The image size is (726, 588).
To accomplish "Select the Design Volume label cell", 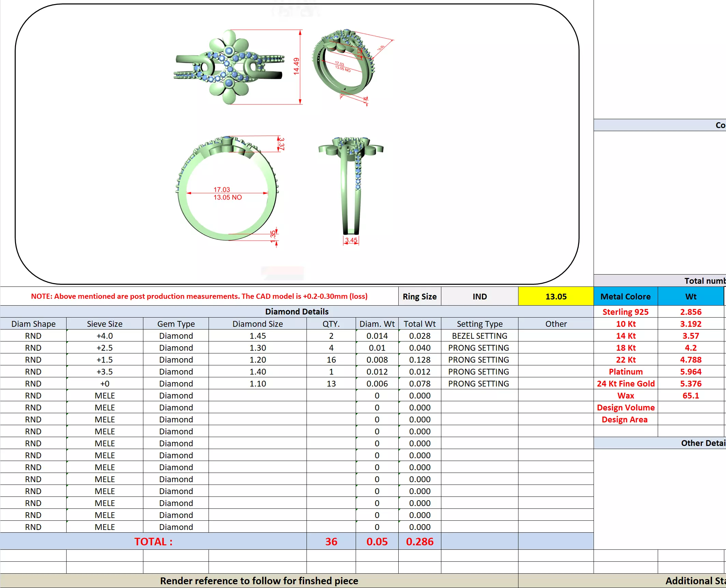I will click(x=625, y=407).
